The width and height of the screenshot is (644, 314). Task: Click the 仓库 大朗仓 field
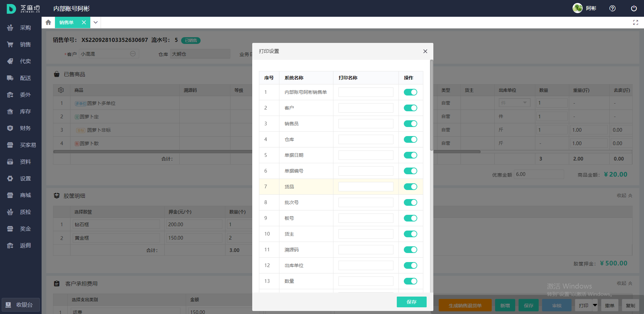tap(200, 54)
